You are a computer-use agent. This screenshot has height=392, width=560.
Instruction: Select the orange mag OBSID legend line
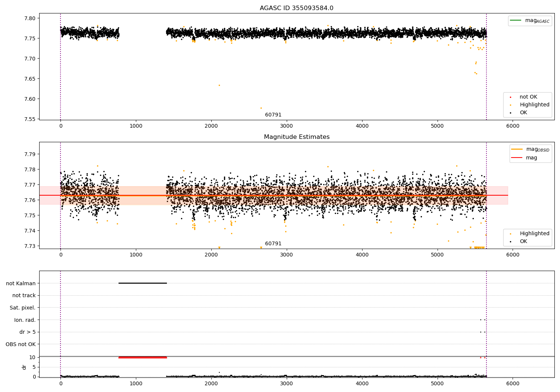517,149
